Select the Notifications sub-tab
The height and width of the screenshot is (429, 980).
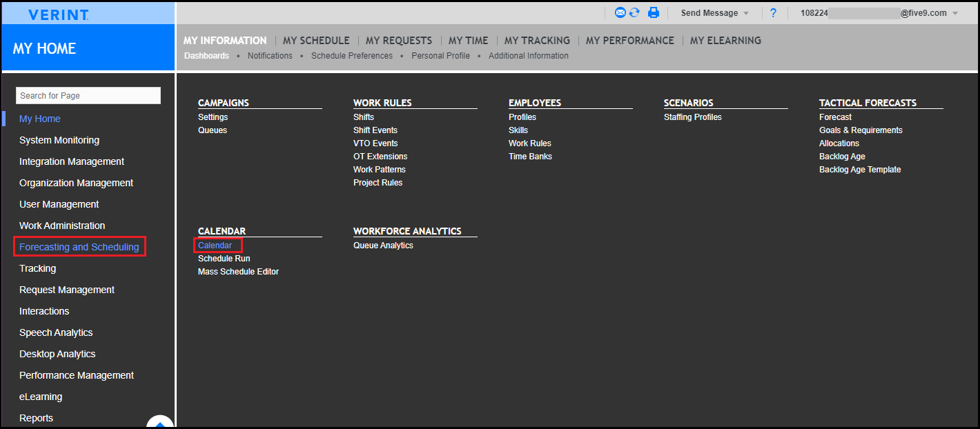pyautogui.click(x=270, y=56)
